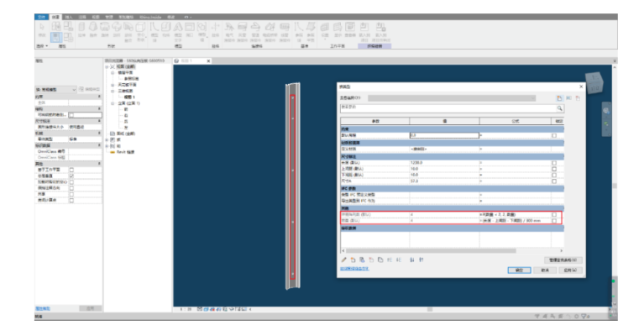Viewport: 644px width, 336px height.
Task: Switch to the View ribbon tab
Action: [96, 17]
